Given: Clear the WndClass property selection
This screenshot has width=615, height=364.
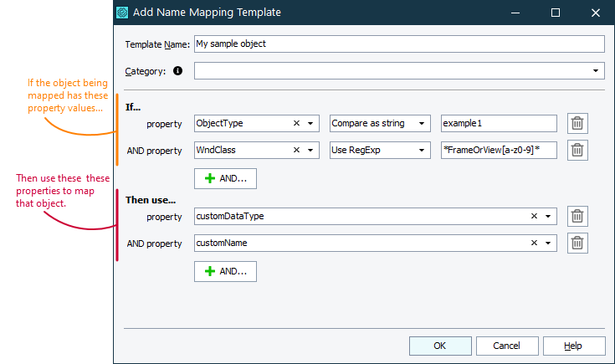Looking at the screenshot, I should click(296, 151).
